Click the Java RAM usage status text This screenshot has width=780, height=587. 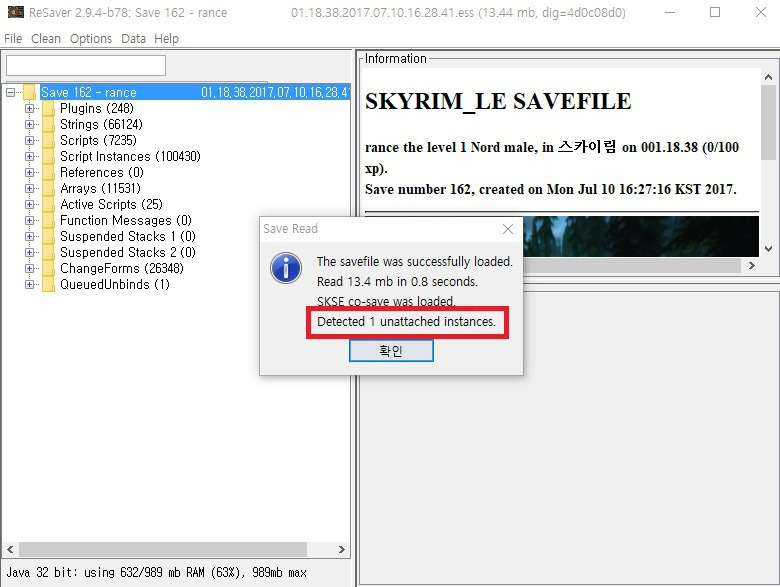pyautogui.click(x=156, y=573)
